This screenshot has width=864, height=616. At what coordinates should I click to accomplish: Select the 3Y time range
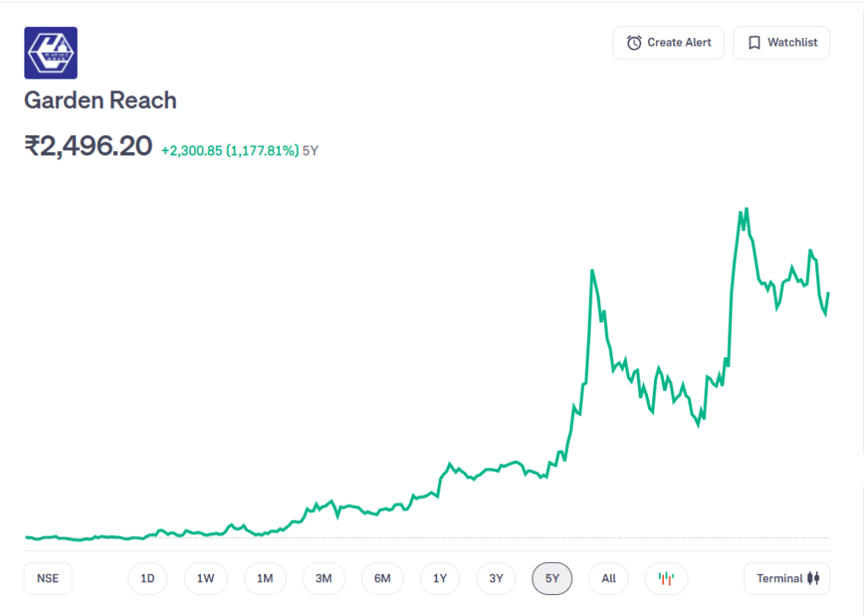coord(496,579)
